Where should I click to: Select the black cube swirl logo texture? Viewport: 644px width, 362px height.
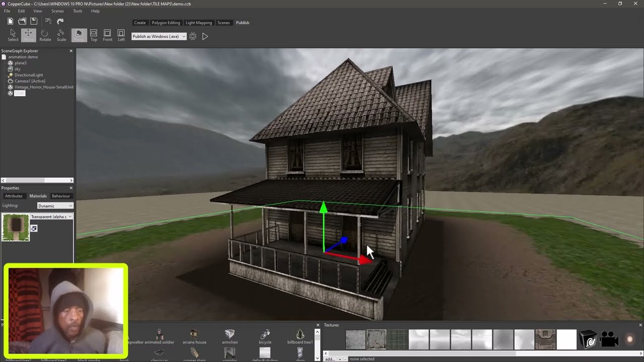click(x=588, y=339)
